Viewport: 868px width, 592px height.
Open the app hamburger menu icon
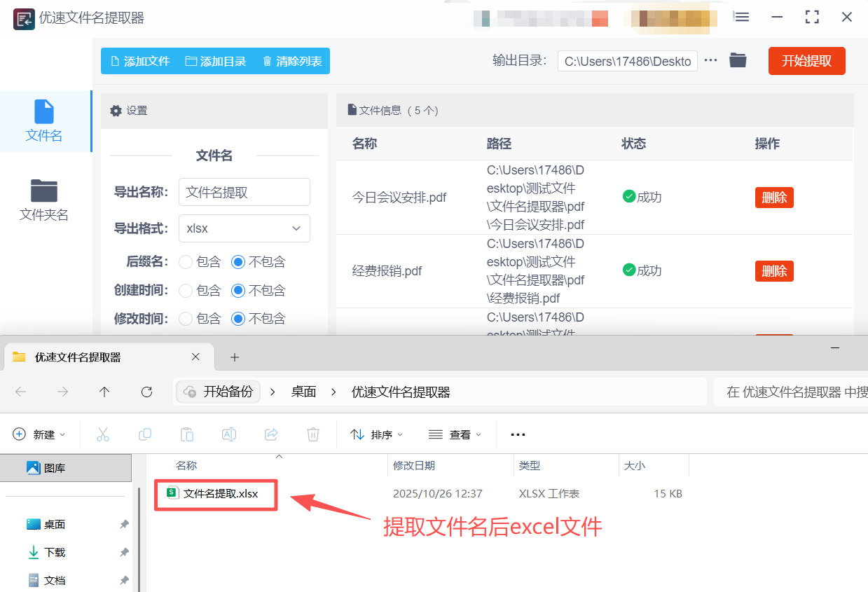742,17
